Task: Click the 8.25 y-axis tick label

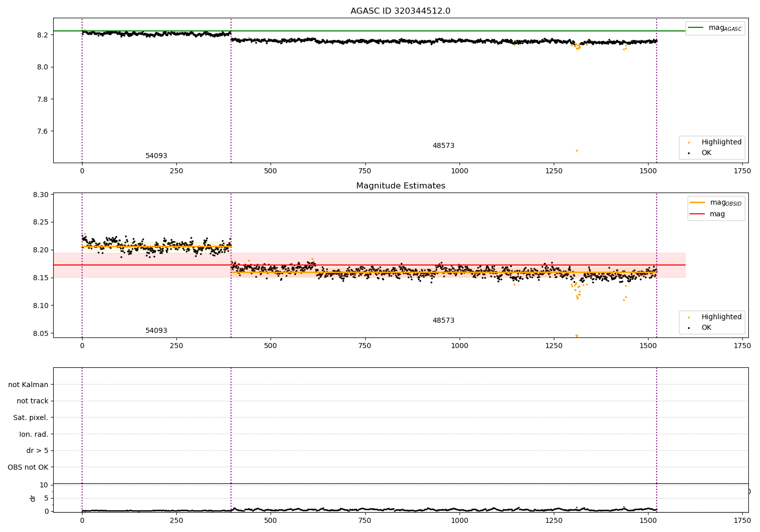Action: tap(40, 222)
